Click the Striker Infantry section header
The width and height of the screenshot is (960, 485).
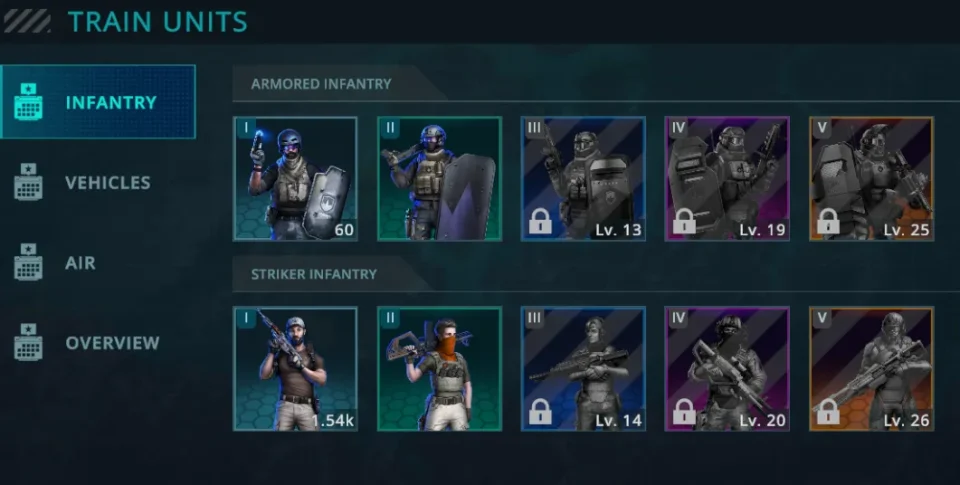click(x=313, y=274)
